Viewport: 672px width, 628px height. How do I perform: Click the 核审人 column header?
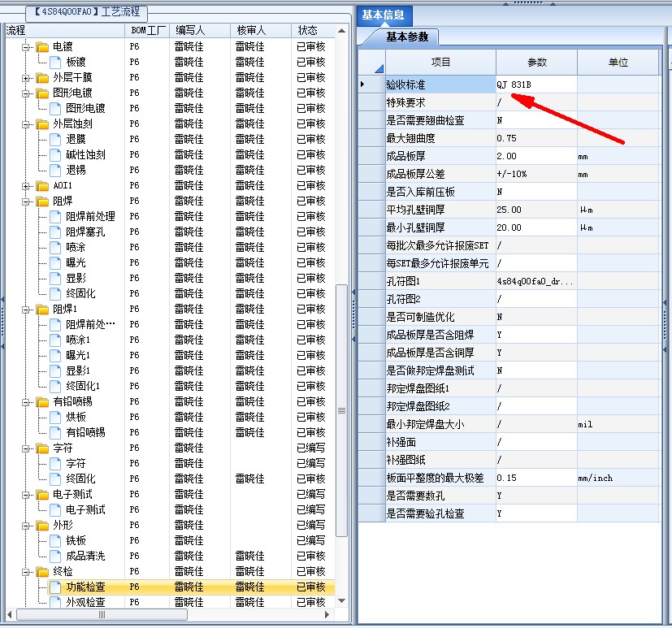[261, 30]
